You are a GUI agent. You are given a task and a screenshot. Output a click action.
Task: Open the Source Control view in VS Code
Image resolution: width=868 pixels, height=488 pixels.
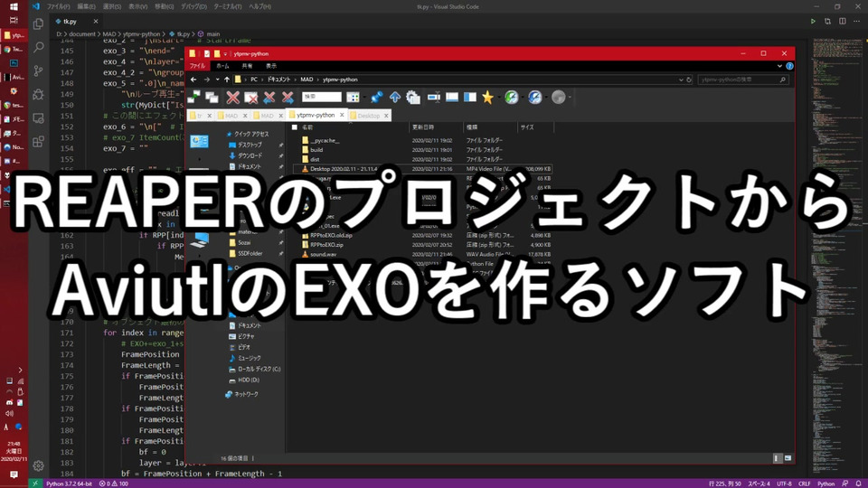pyautogui.click(x=38, y=70)
